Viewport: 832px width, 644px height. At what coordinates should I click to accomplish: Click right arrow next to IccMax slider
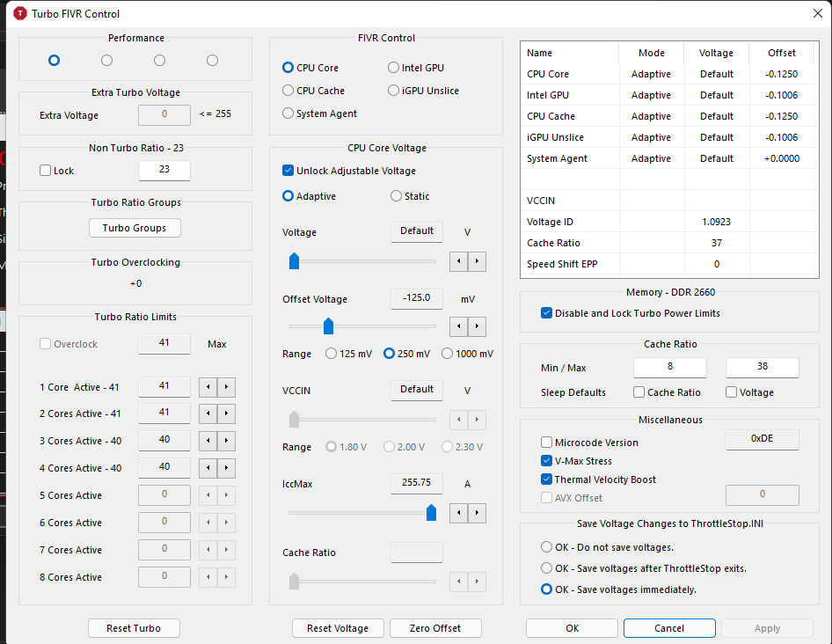pos(477,513)
